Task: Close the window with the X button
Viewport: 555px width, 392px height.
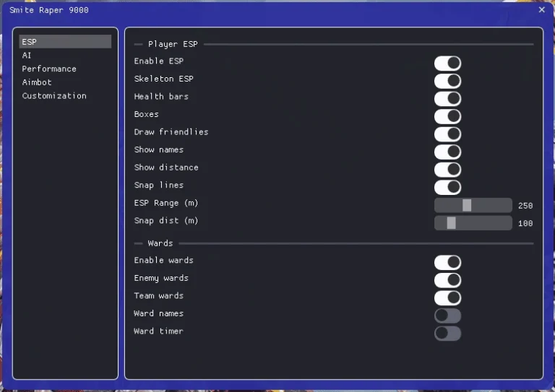Action: [x=541, y=9]
